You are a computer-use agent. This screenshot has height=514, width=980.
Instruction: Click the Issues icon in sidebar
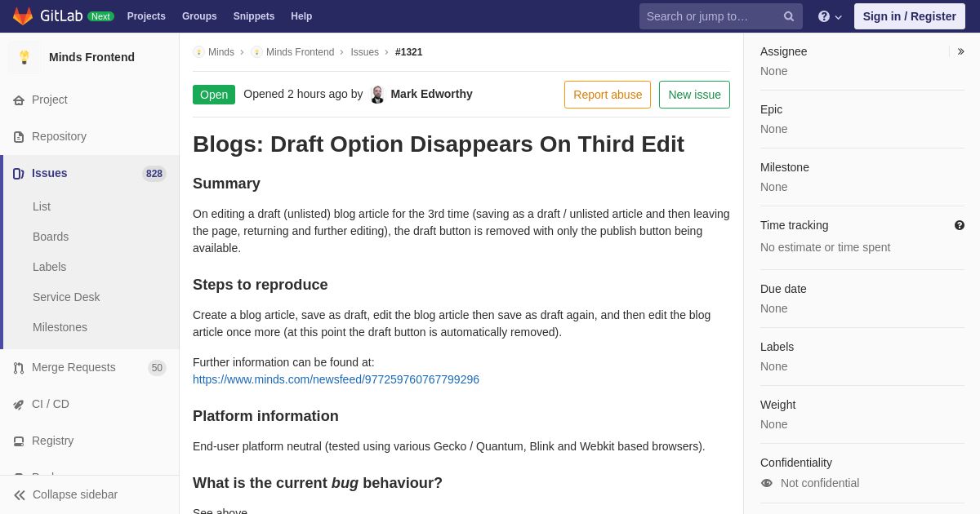pyautogui.click(x=19, y=174)
